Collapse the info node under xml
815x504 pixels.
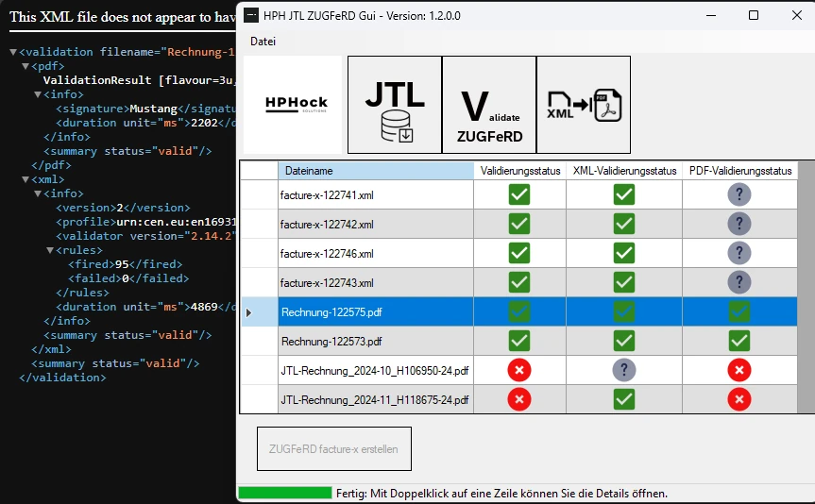coord(38,193)
